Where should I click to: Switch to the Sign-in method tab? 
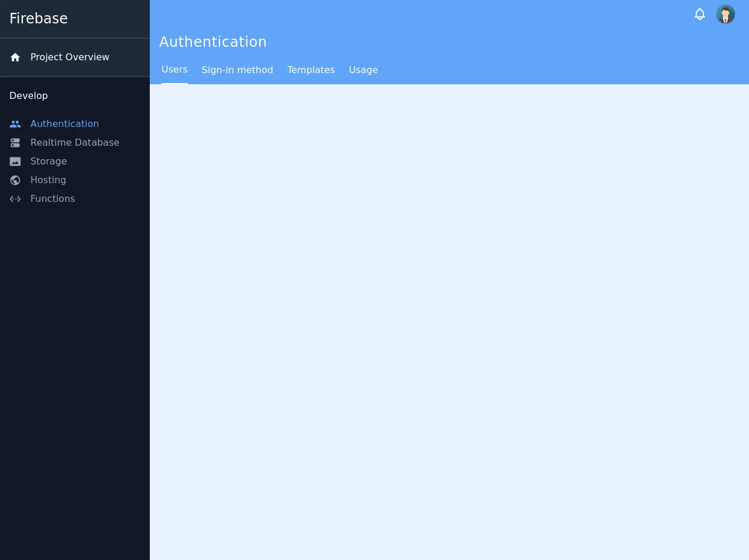point(237,70)
